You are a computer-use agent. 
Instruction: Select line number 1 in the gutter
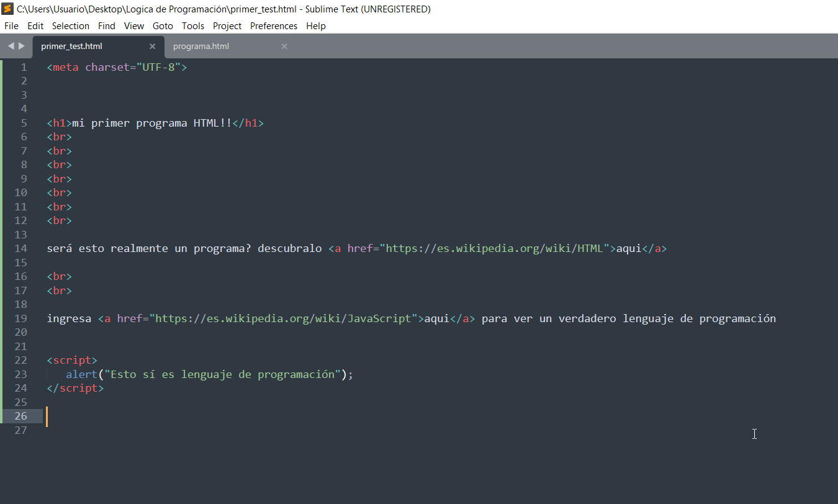[x=24, y=67]
